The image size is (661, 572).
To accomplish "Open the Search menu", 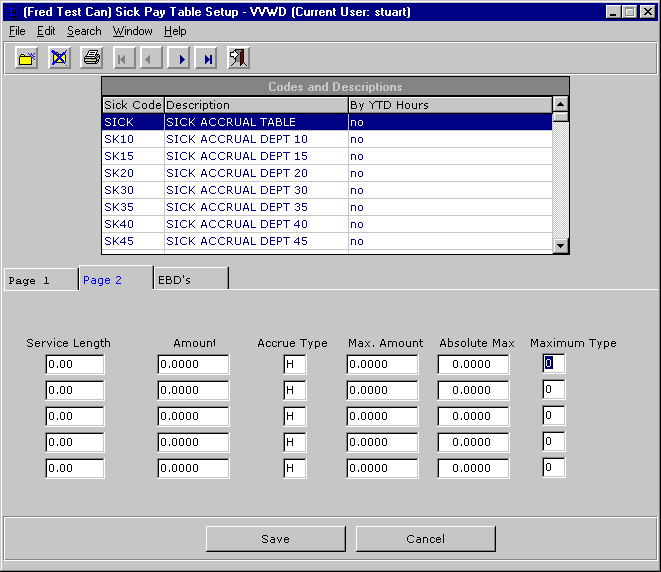I will pyautogui.click(x=84, y=31).
